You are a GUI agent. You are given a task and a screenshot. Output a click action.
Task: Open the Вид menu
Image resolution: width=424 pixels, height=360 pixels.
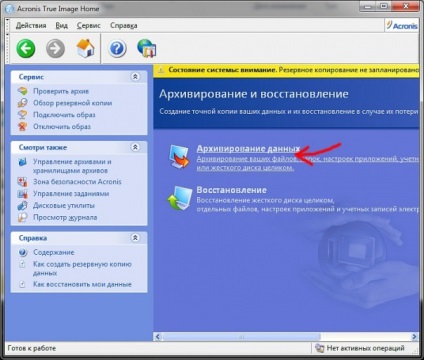point(61,26)
